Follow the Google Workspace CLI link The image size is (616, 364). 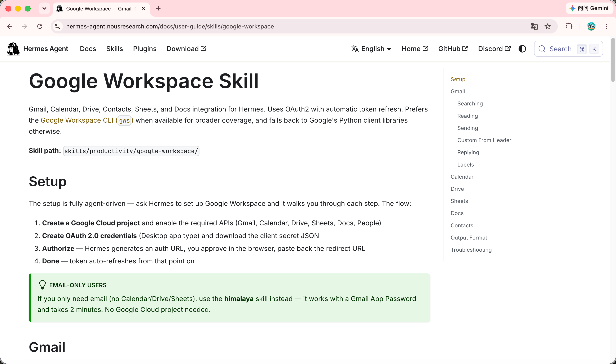pos(87,120)
